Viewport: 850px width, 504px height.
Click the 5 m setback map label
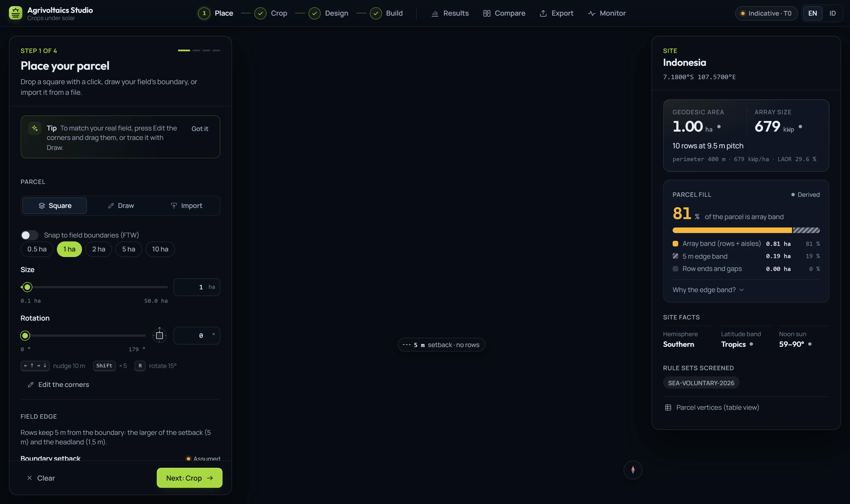point(441,345)
